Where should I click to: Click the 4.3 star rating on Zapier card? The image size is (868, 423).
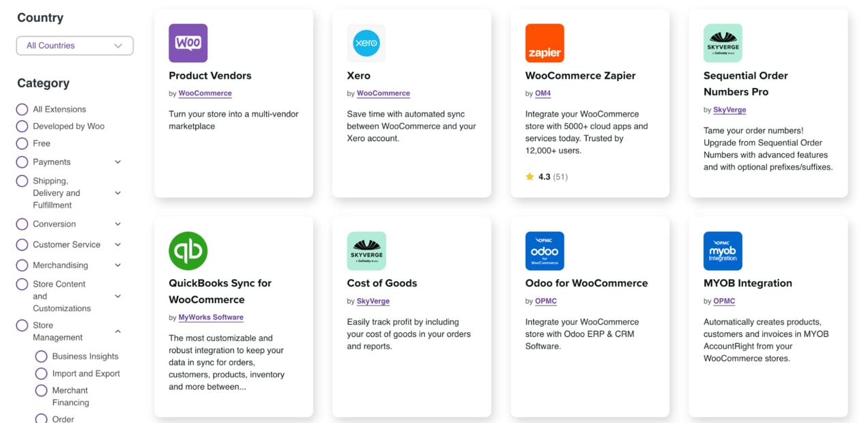click(546, 177)
